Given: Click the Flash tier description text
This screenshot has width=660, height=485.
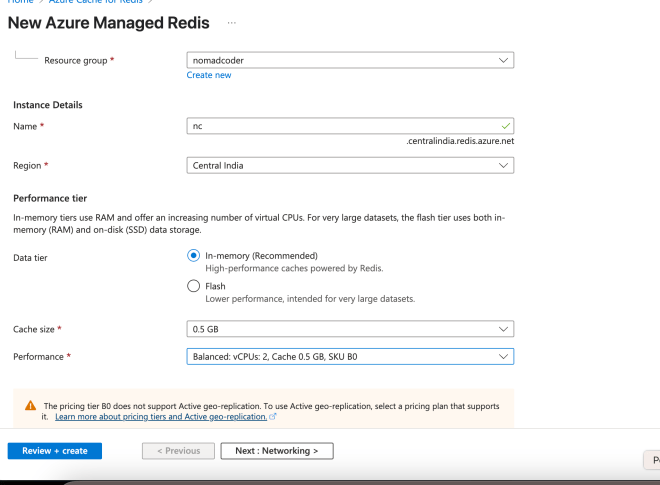Looking at the screenshot, I should pyautogui.click(x=310, y=298).
